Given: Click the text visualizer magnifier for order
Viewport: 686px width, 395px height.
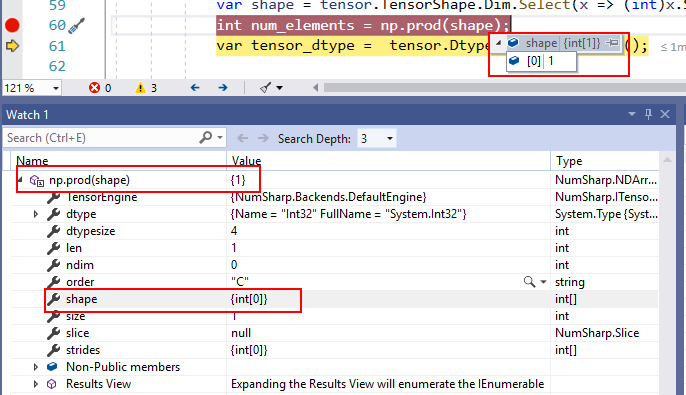Looking at the screenshot, I should 529,282.
